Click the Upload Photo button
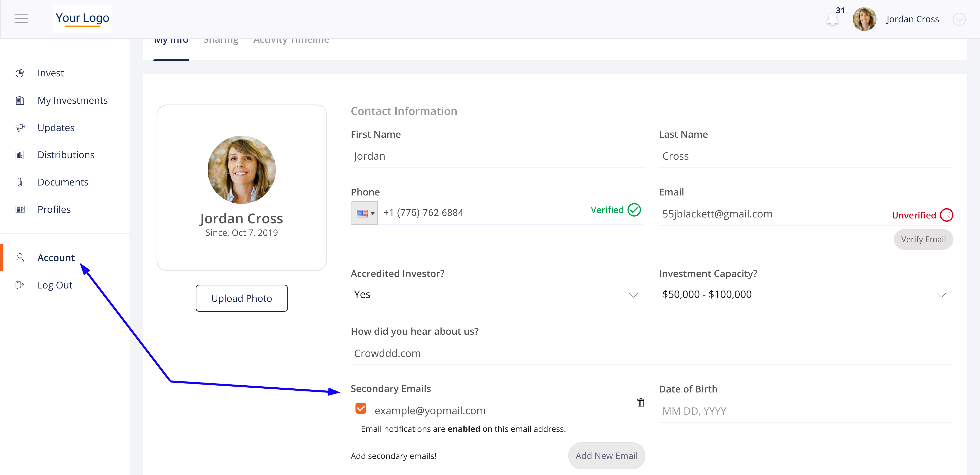This screenshot has width=980, height=475. click(x=242, y=298)
